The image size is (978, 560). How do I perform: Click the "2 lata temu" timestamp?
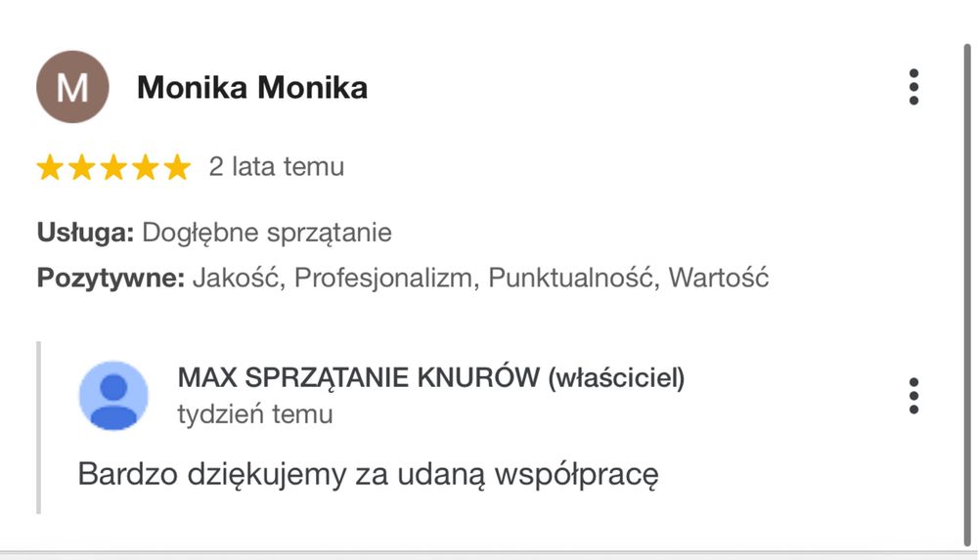[277, 167]
